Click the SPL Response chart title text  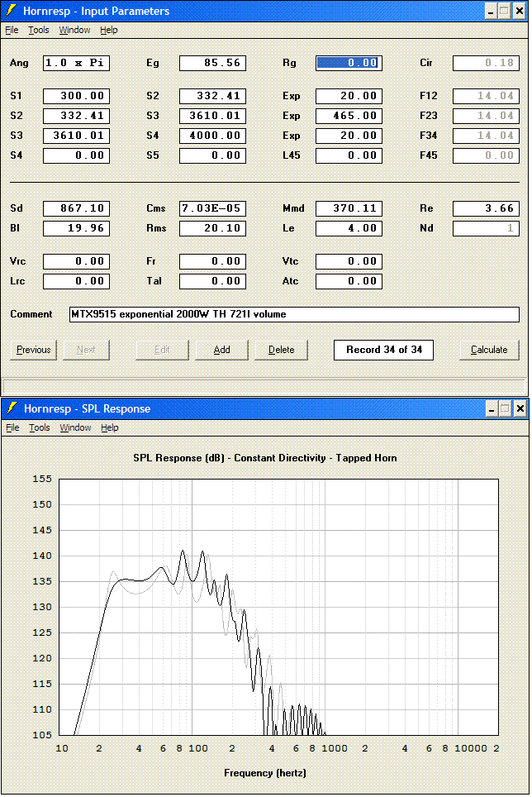pyautogui.click(x=265, y=458)
